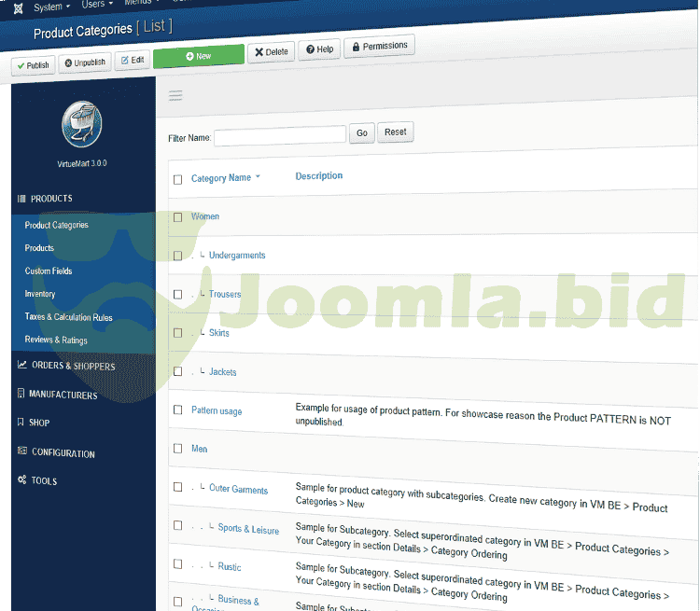Image resolution: width=700 pixels, height=611 pixels.
Task: Click the green New button
Action: click(x=198, y=56)
